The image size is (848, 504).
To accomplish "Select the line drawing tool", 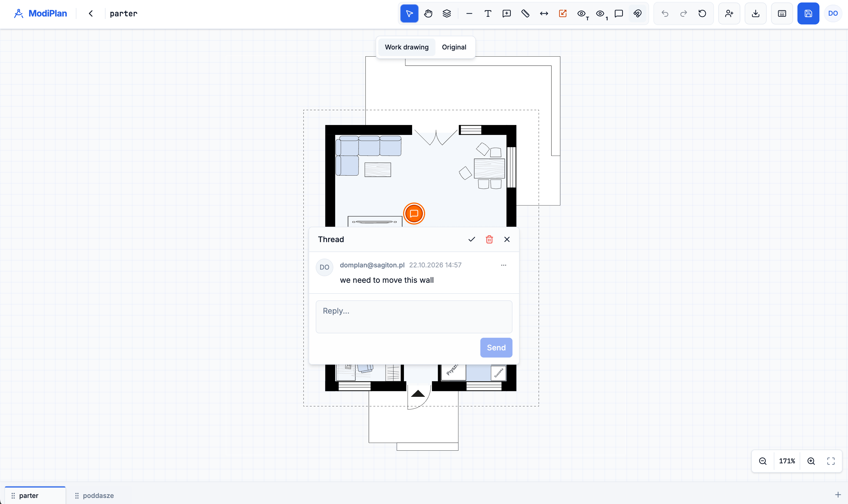I will (469, 13).
